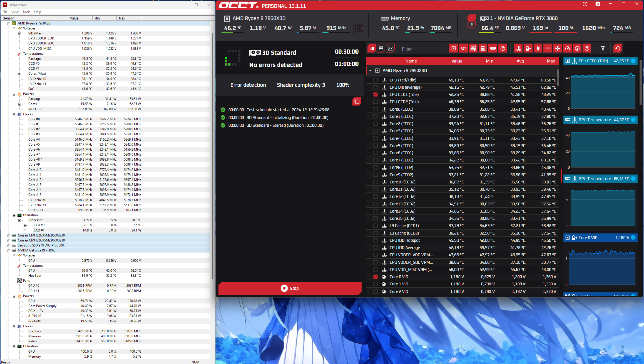Filter sensors by voltage type icon
The width and height of the screenshot is (644, 364).
[x=528, y=48]
